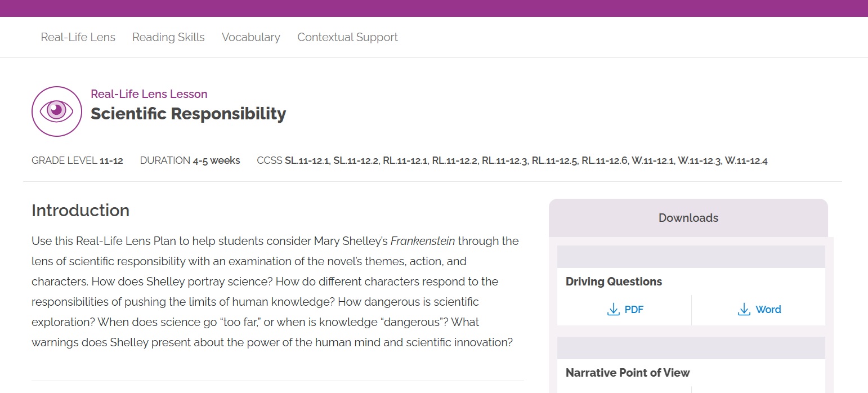Go to the Vocabulary tab

250,37
